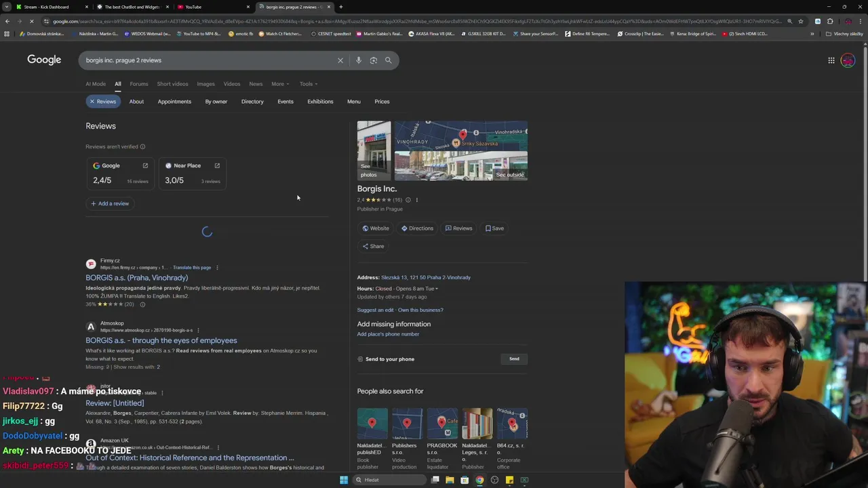Switch to Videos results tab
The image size is (868, 488).
[x=232, y=84]
